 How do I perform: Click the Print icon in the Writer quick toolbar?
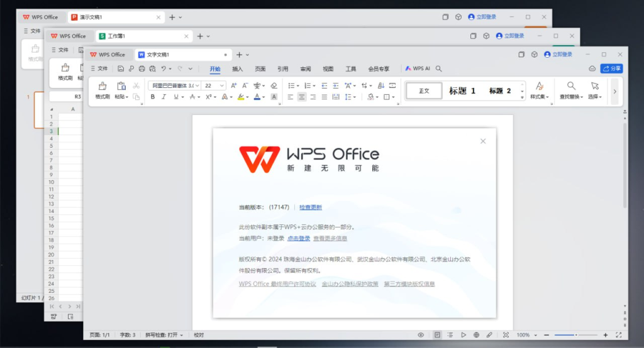point(142,68)
